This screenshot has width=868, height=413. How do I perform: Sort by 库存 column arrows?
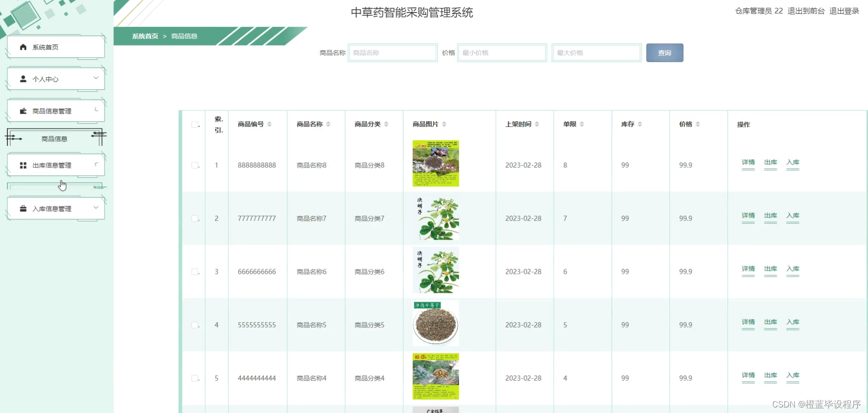point(639,124)
